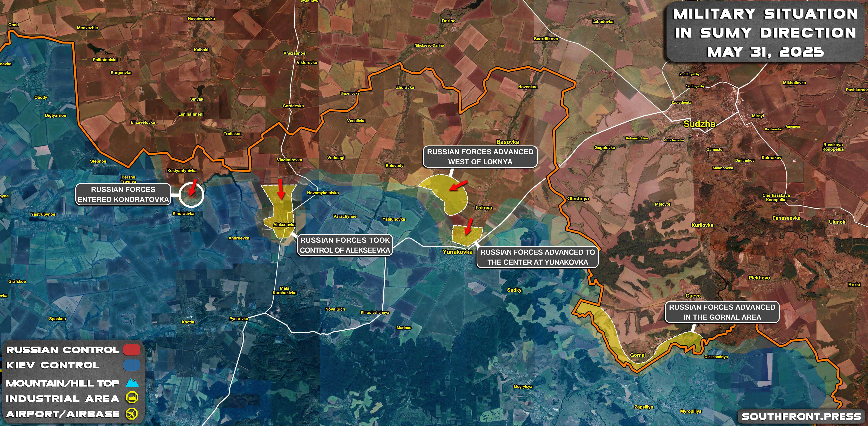Screen dimensions: 868x426
Task: Click the blue Kiev Control swatch
Action: click(x=131, y=365)
